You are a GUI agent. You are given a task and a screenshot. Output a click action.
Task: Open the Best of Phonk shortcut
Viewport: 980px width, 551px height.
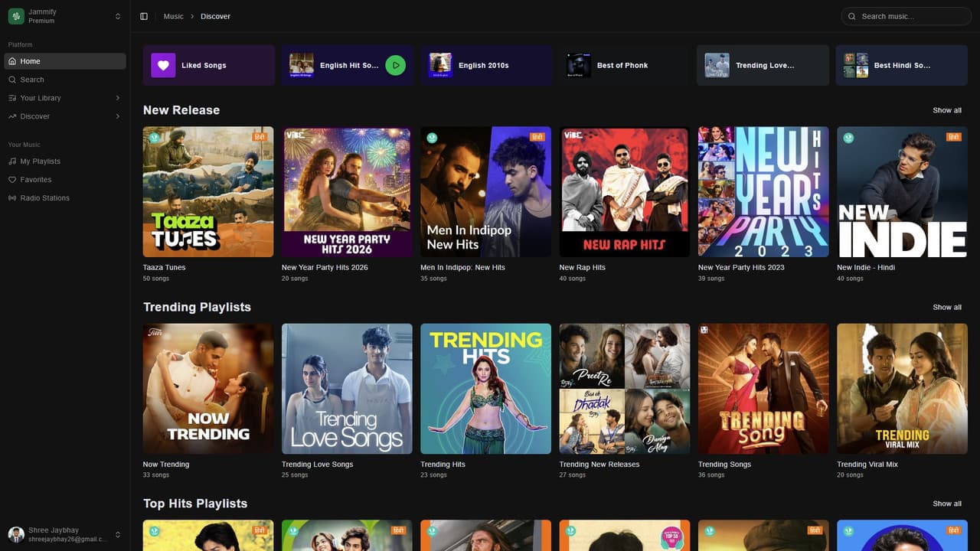(x=622, y=65)
